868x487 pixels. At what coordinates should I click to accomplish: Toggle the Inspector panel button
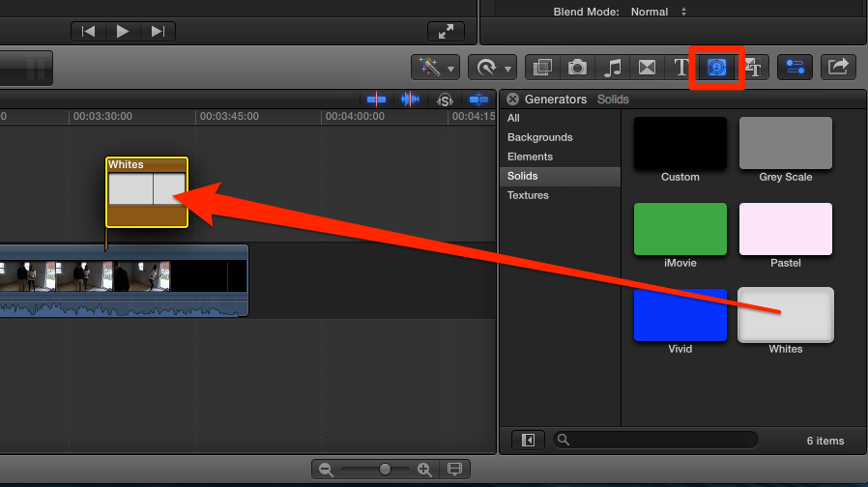pyautogui.click(x=795, y=67)
